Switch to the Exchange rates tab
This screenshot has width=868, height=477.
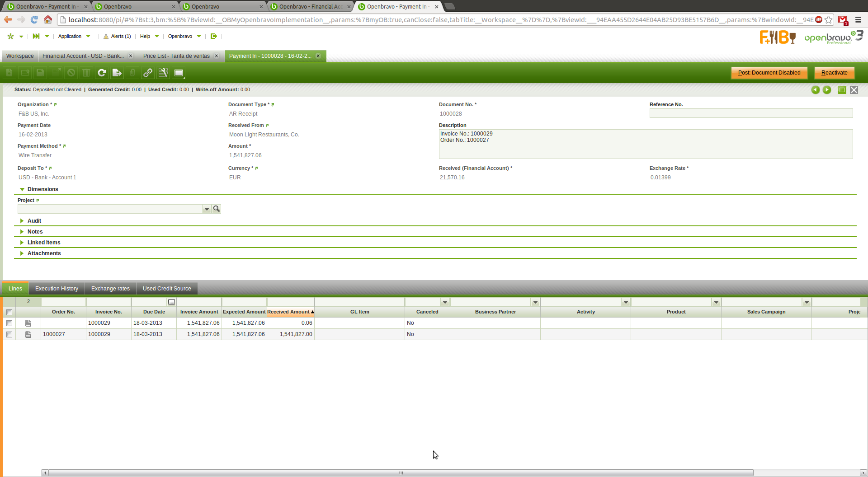point(110,289)
